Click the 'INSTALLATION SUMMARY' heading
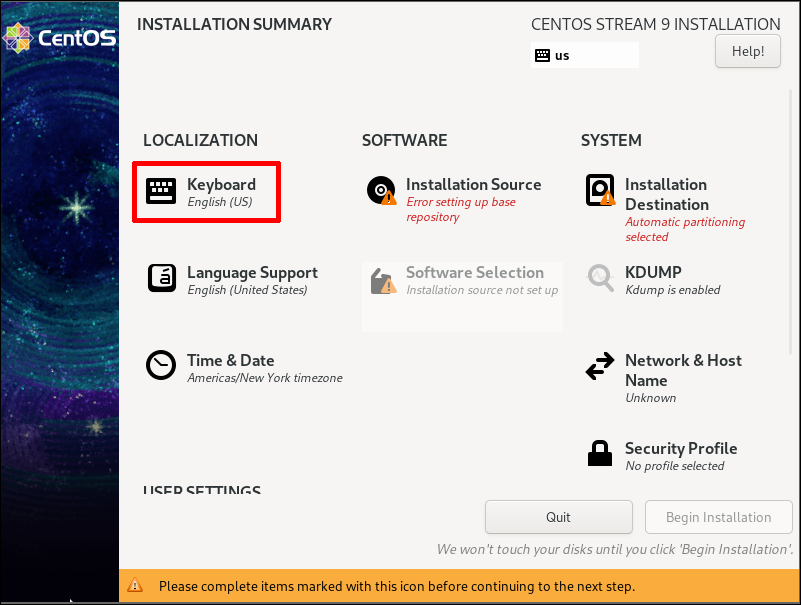The height and width of the screenshot is (605, 801). 234,24
